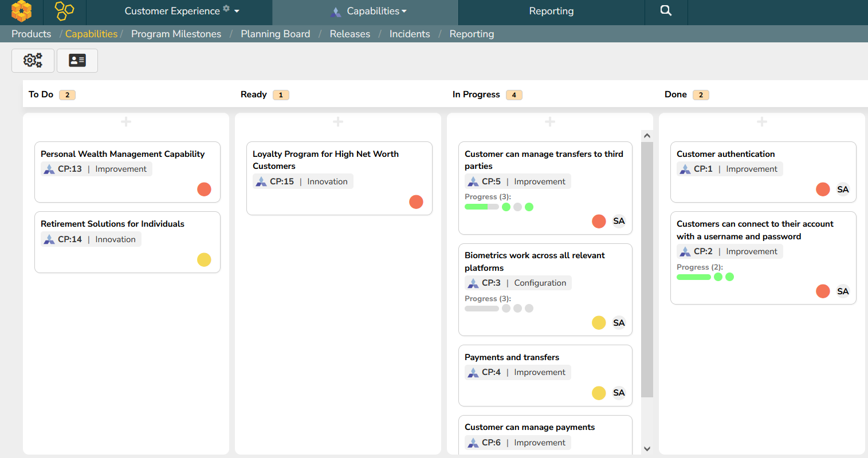The image size is (868, 458).
Task: Click the add card plus in In Progress
Action: 550,121
